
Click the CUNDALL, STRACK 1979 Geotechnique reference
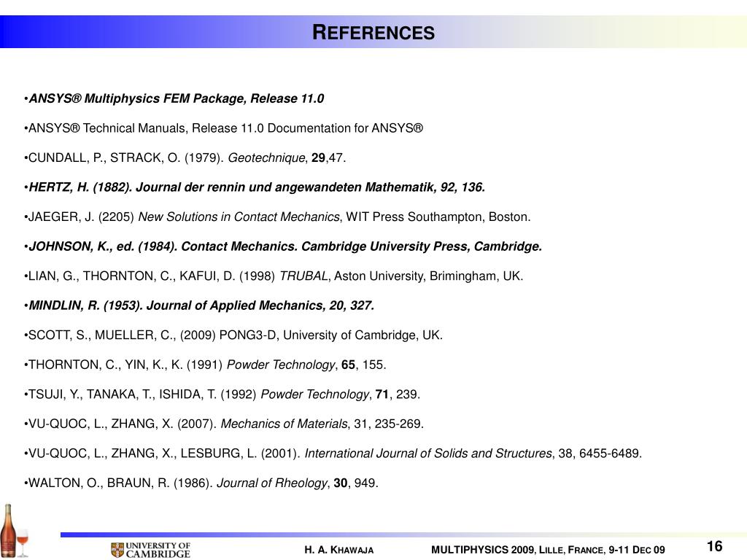(x=185, y=157)
